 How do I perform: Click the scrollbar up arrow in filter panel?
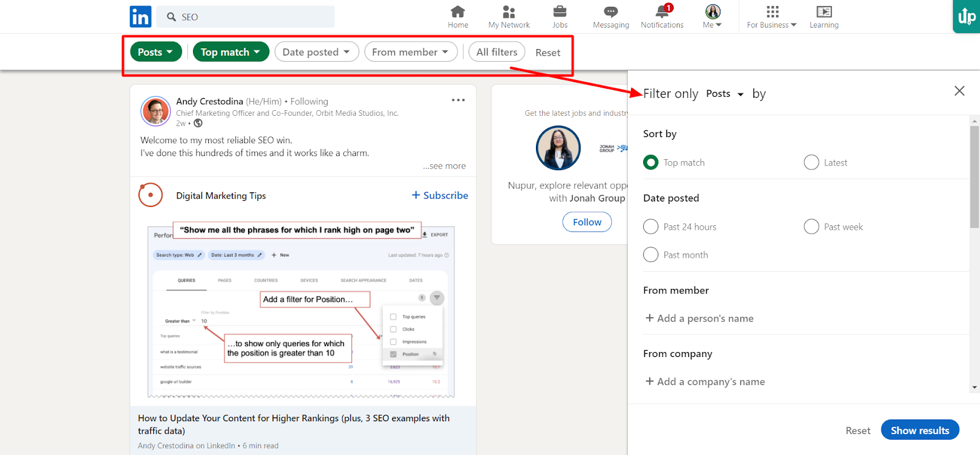[x=974, y=121]
